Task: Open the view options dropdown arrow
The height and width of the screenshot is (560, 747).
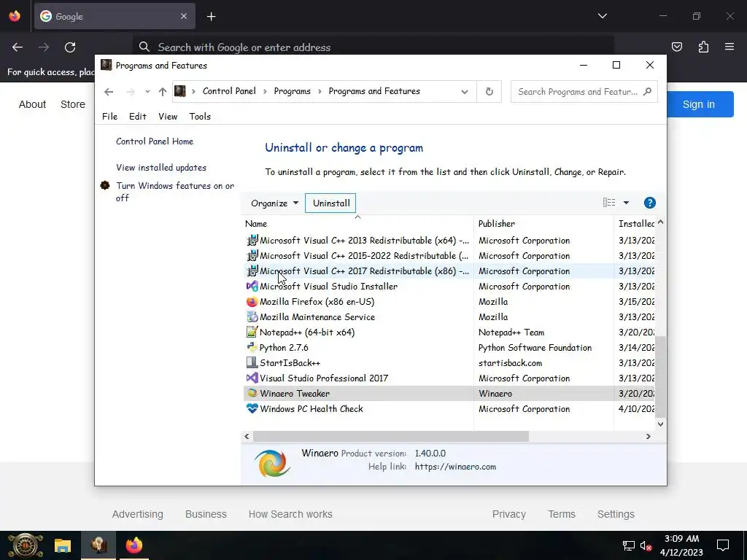Action: (x=626, y=203)
